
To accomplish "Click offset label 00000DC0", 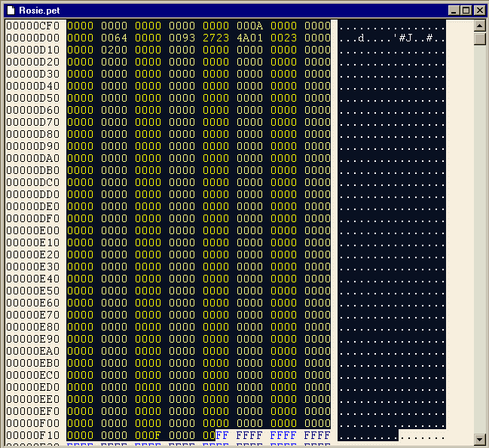I will [32, 182].
